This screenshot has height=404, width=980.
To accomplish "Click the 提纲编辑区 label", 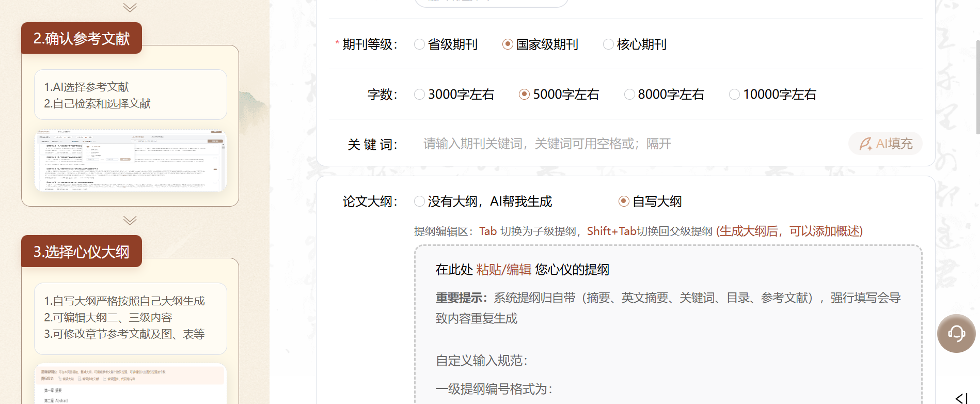I will (x=443, y=231).
